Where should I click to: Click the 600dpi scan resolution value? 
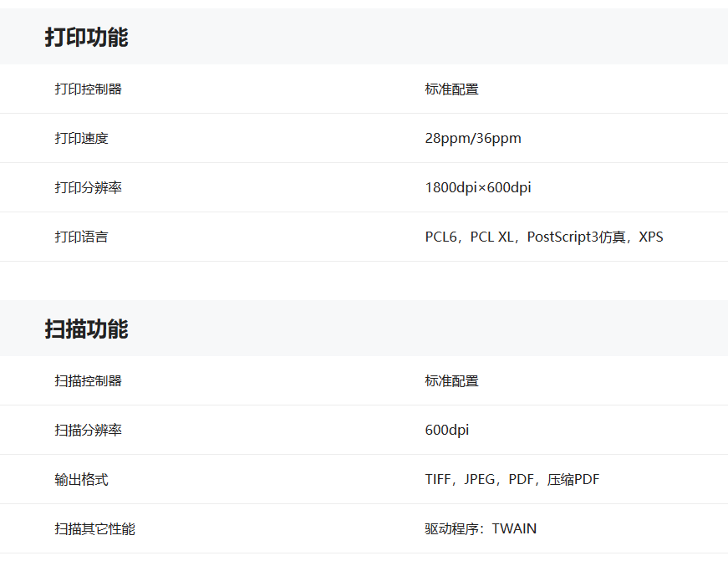point(446,430)
